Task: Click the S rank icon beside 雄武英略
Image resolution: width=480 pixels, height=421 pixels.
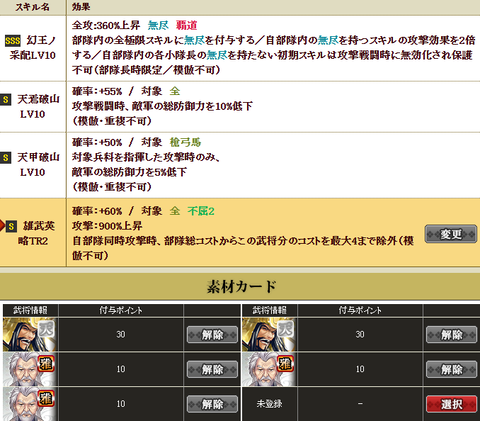Action: pos(11,226)
